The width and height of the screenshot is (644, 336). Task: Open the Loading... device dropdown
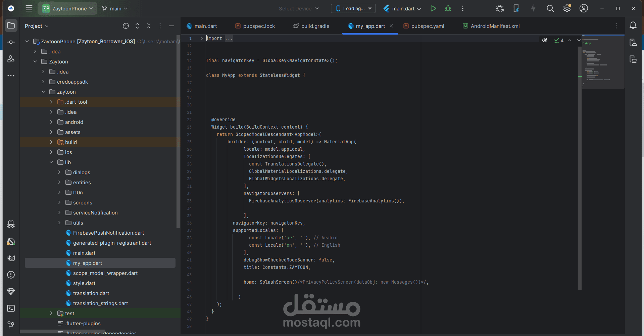pos(353,8)
